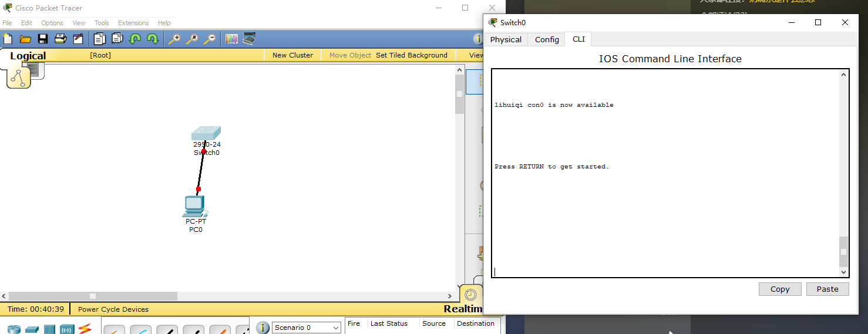Viewport: 868px width, 334px height.
Task: Open the Options menu
Action: click(x=52, y=23)
